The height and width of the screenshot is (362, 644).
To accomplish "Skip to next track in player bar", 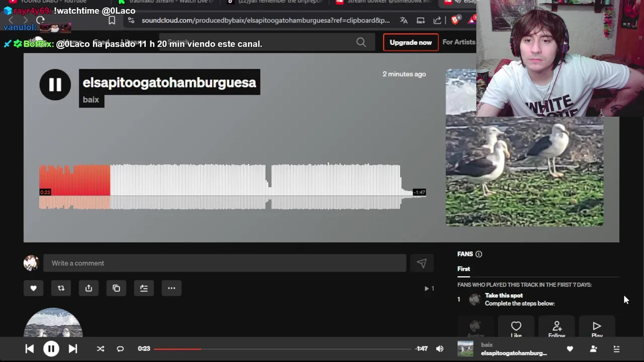I will point(72,349).
